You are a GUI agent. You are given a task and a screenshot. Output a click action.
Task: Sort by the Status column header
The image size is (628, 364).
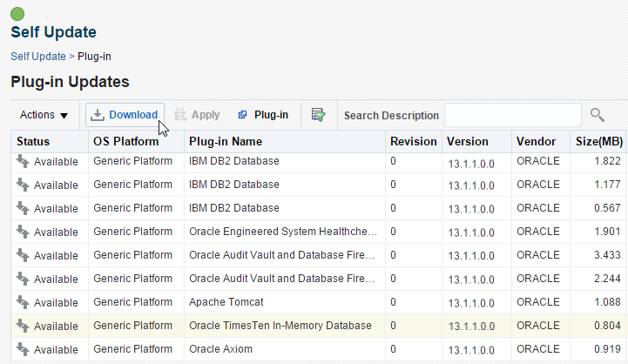(33, 141)
